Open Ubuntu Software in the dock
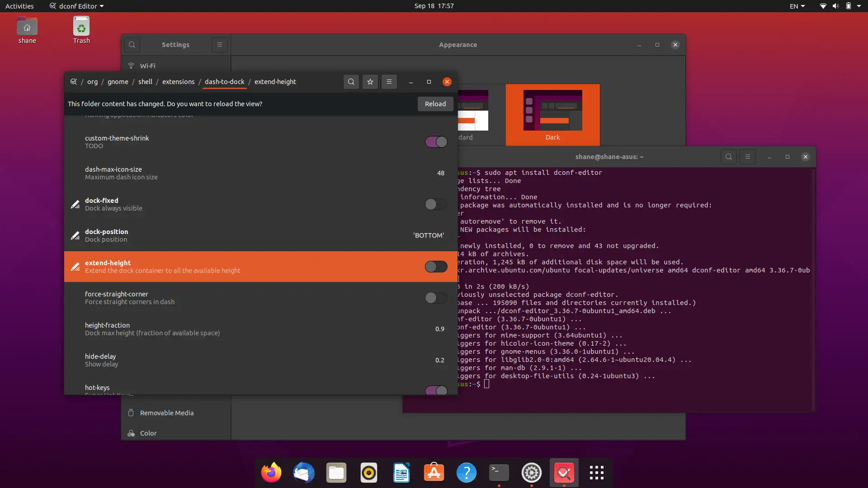 (434, 473)
